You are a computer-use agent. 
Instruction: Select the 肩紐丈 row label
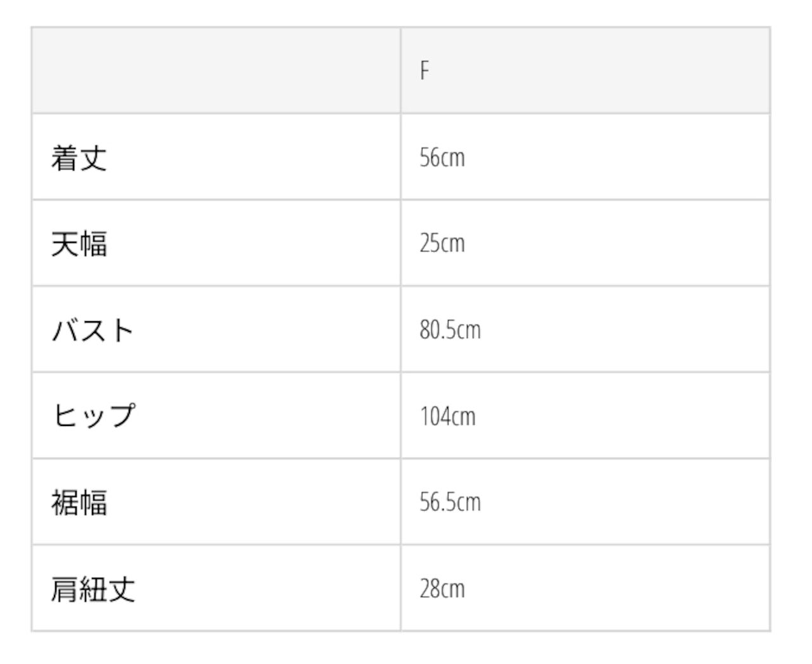pyautogui.click(x=93, y=588)
